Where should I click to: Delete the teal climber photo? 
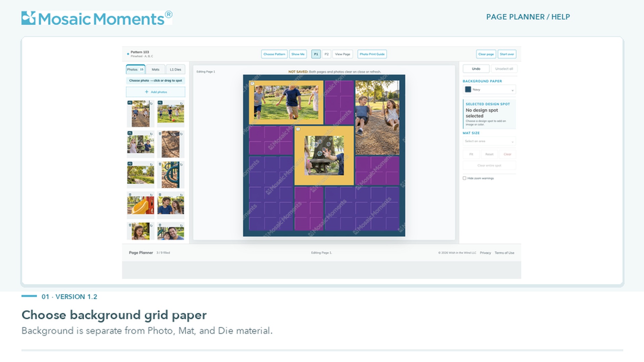[x=160, y=164]
